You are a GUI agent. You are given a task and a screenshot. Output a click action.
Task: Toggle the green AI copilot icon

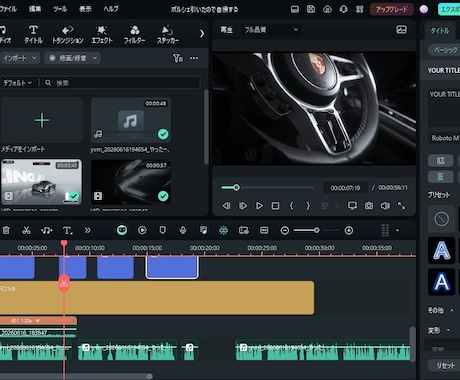pyautogui.click(x=122, y=230)
